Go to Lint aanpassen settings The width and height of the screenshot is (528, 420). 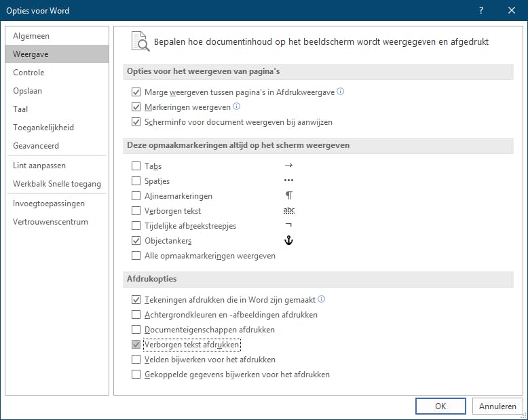39,166
